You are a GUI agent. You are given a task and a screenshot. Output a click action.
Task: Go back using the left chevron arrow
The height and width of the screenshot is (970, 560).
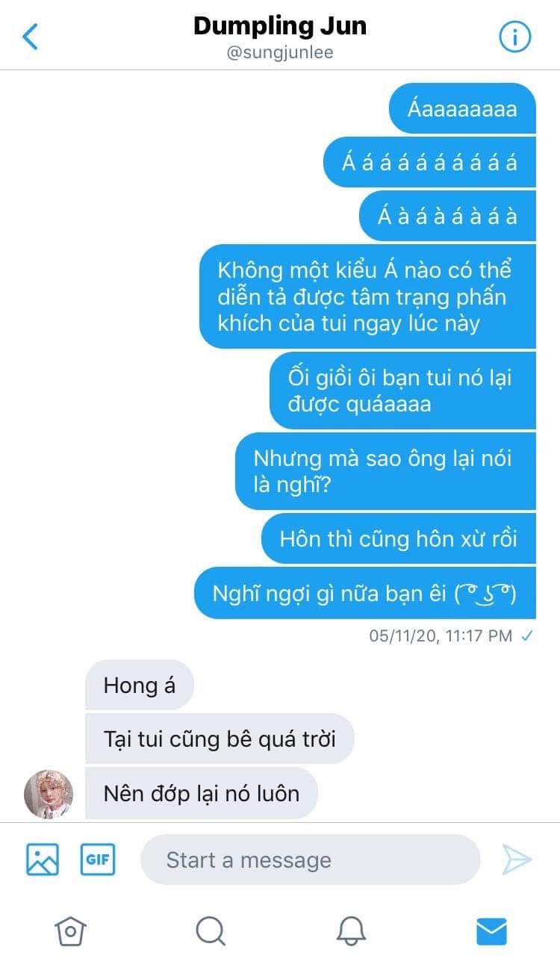coord(30,36)
